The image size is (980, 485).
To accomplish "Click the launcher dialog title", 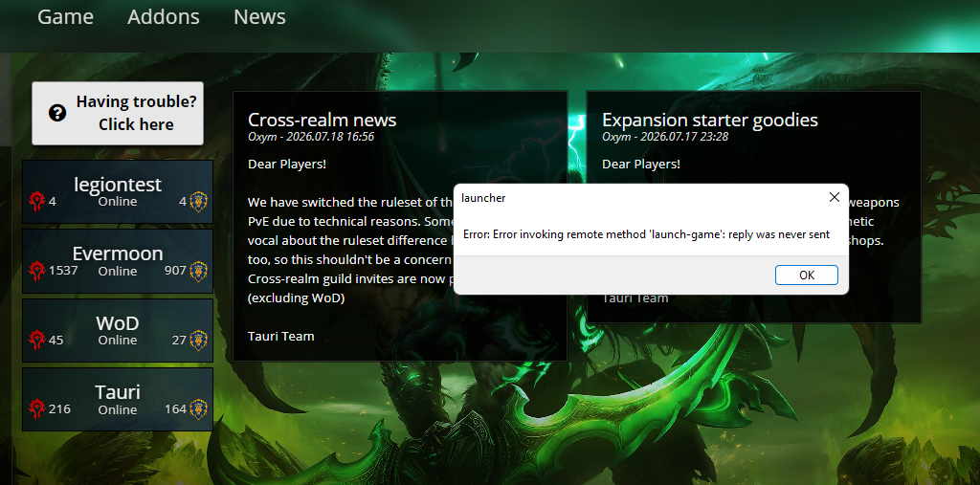I will (x=483, y=198).
